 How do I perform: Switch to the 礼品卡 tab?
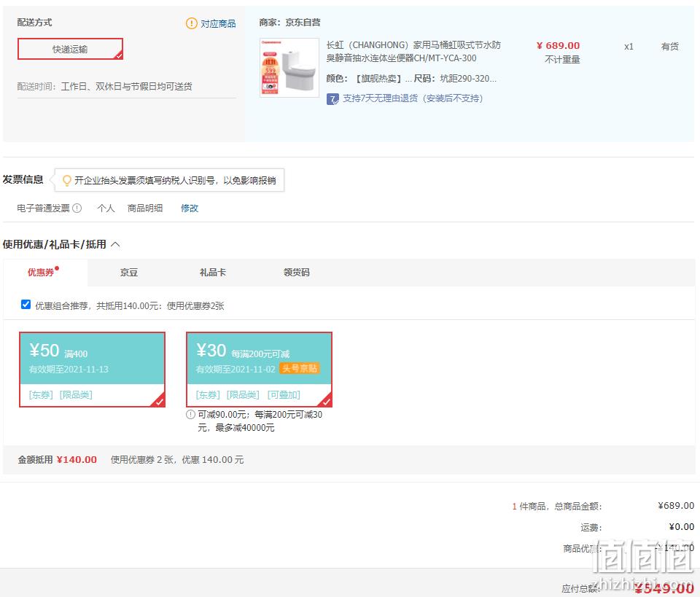212,272
